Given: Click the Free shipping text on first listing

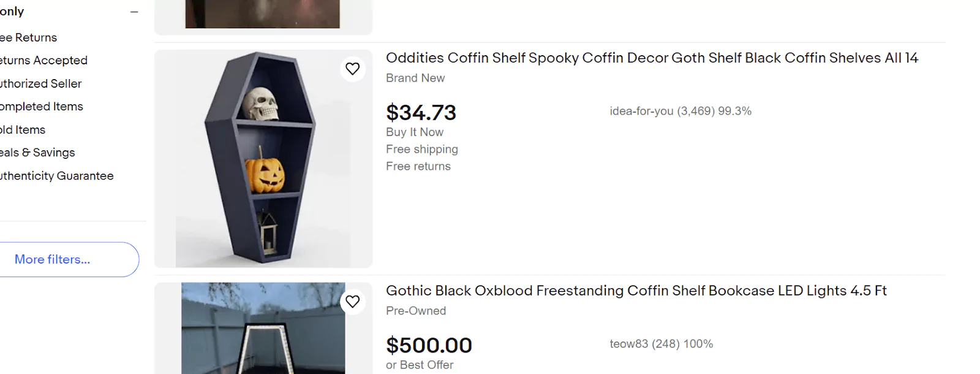Looking at the screenshot, I should click(x=421, y=149).
